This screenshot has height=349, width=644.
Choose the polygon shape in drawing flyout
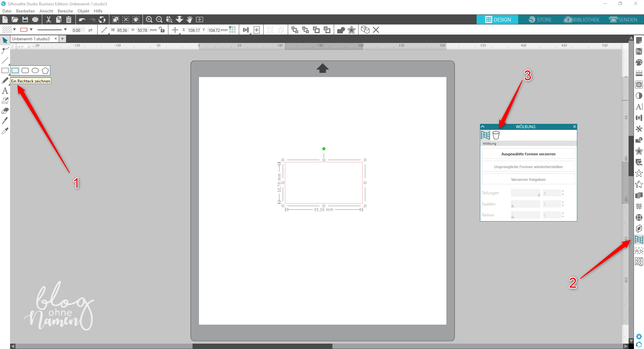click(x=45, y=70)
